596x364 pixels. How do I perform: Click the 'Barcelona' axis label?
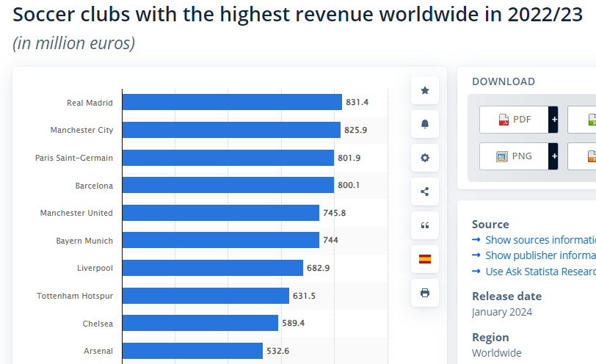tap(94, 186)
